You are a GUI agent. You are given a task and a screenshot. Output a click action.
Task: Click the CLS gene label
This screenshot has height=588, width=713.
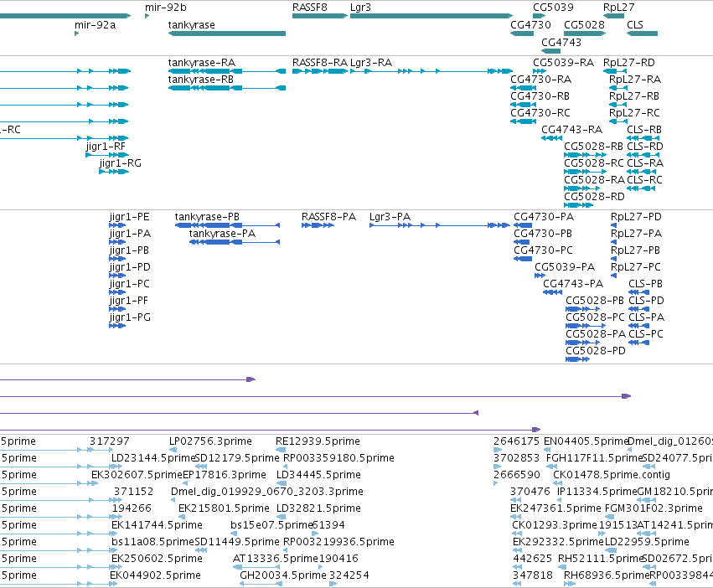pyautogui.click(x=635, y=25)
